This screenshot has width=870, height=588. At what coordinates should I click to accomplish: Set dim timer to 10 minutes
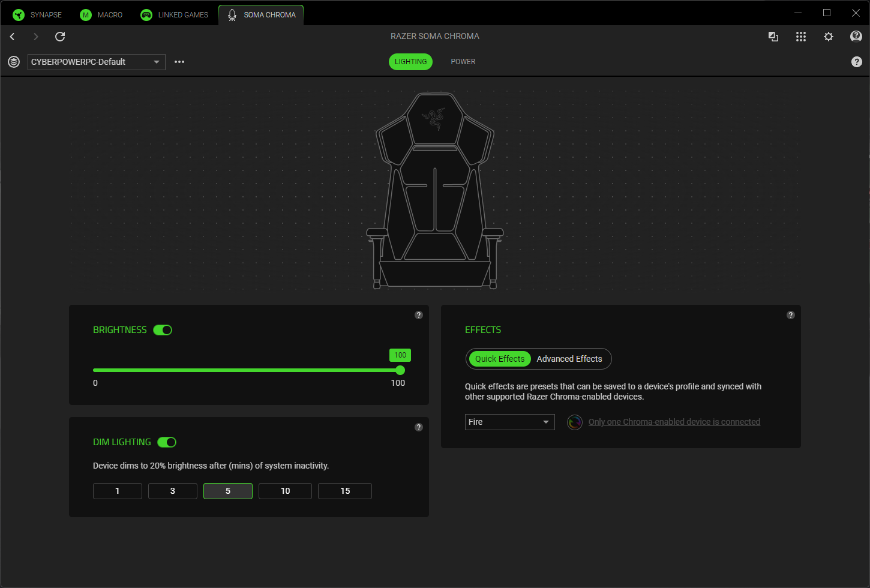tap(285, 491)
